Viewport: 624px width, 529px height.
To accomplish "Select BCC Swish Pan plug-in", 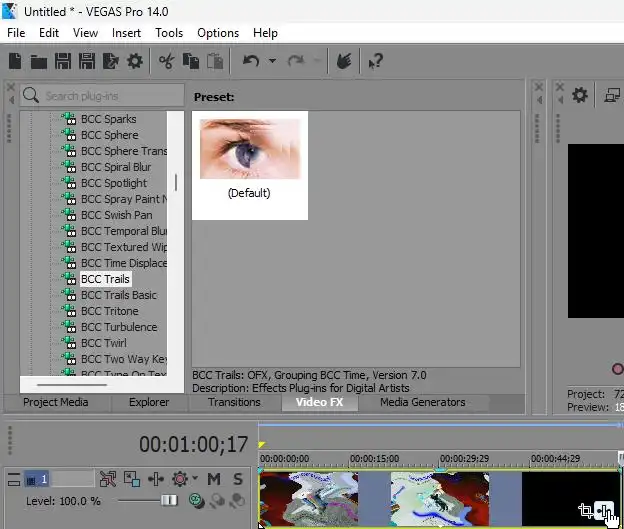I will tap(116, 215).
